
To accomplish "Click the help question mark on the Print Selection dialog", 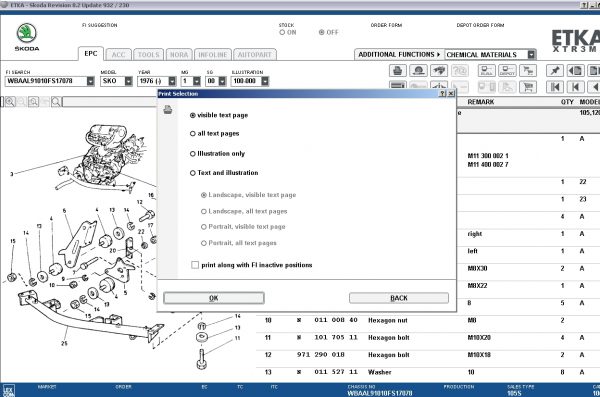I will [443, 93].
